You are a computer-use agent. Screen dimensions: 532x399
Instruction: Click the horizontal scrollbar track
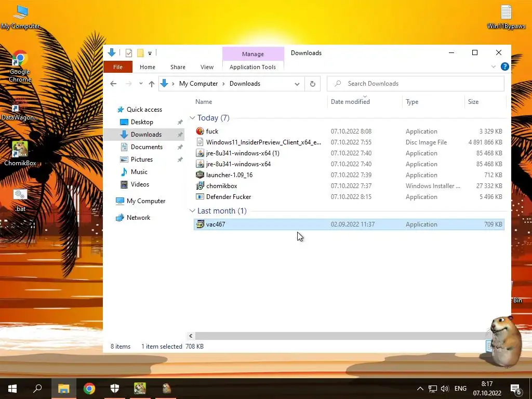341,336
